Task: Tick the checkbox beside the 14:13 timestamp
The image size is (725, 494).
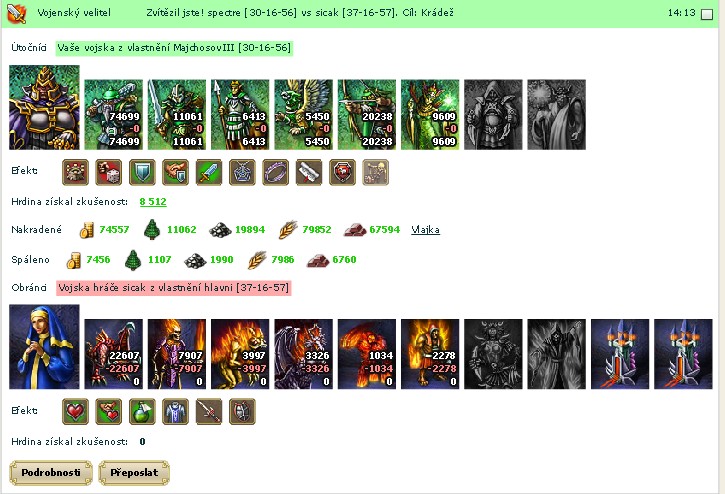Action: pos(707,14)
